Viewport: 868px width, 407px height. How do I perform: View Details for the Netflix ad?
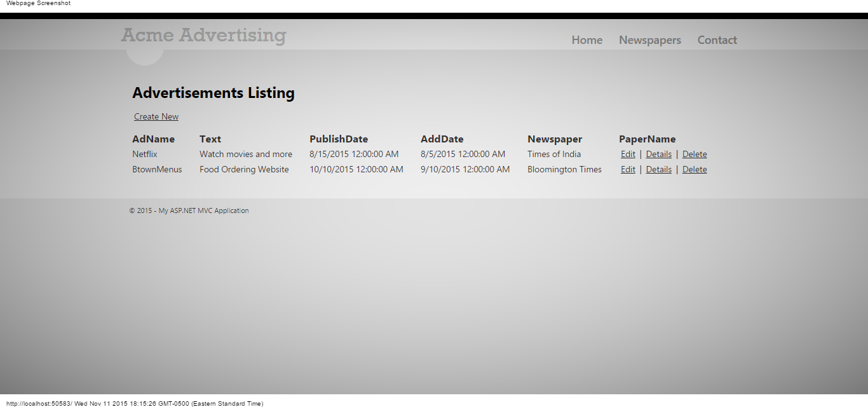coord(658,154)
